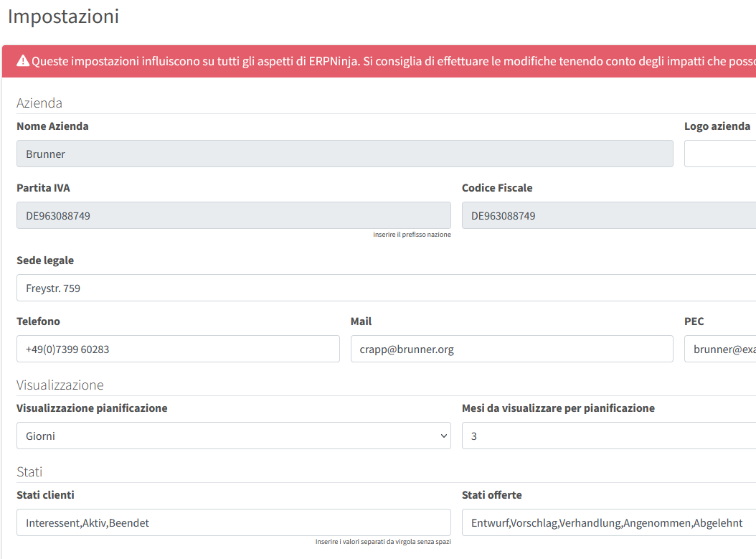Open the Visualizzazione pianificazione dropdown
This screenshot has width=756, height=559.
coord(234,436)
